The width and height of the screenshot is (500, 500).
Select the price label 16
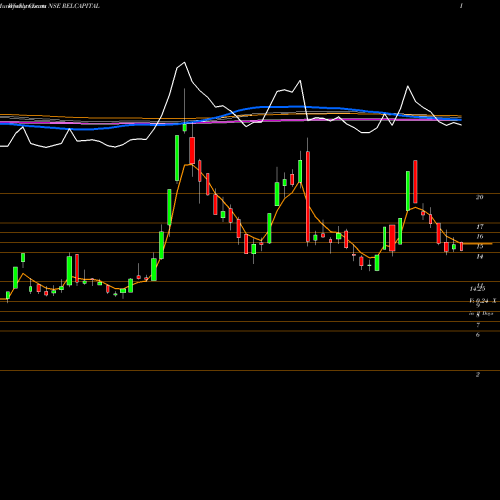pos(480,237)
